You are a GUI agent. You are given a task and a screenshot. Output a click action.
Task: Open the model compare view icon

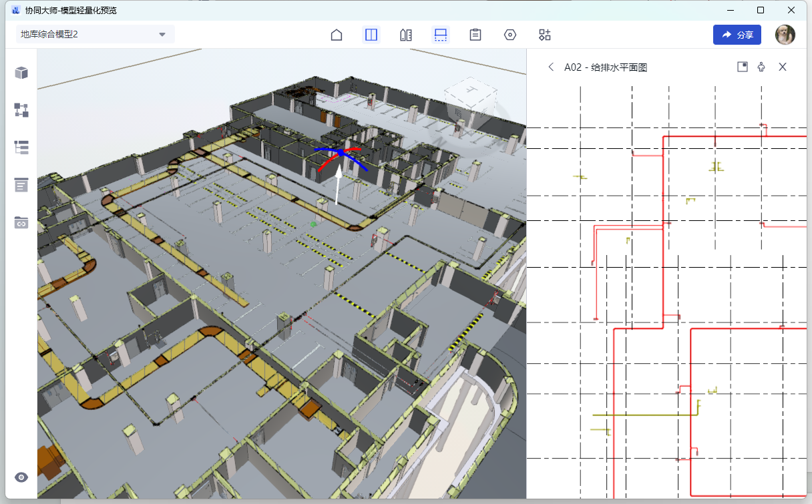(x=406, y=35)
